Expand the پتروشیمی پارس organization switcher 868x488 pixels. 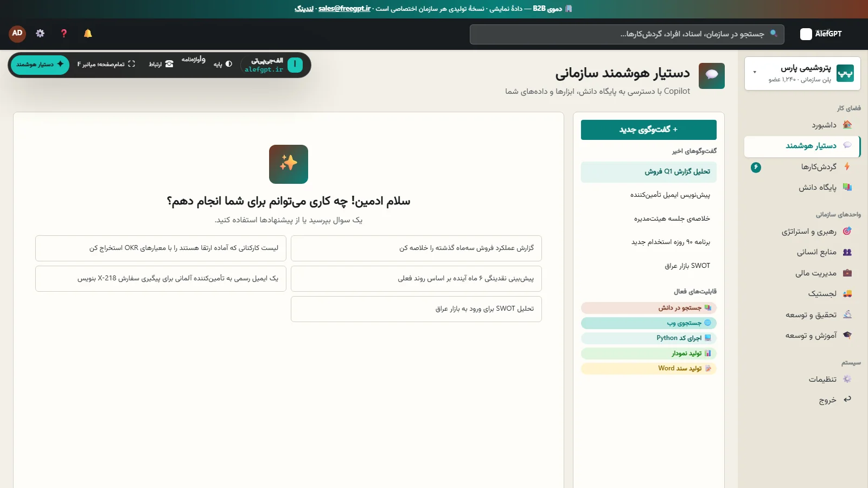pyautogui.click(x=802, y=73)
